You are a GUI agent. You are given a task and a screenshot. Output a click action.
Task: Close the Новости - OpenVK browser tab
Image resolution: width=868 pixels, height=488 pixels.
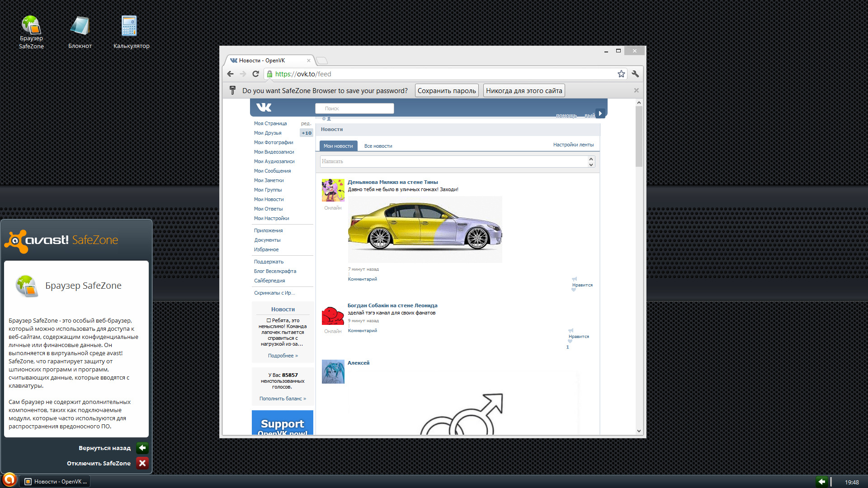[309, 61]
